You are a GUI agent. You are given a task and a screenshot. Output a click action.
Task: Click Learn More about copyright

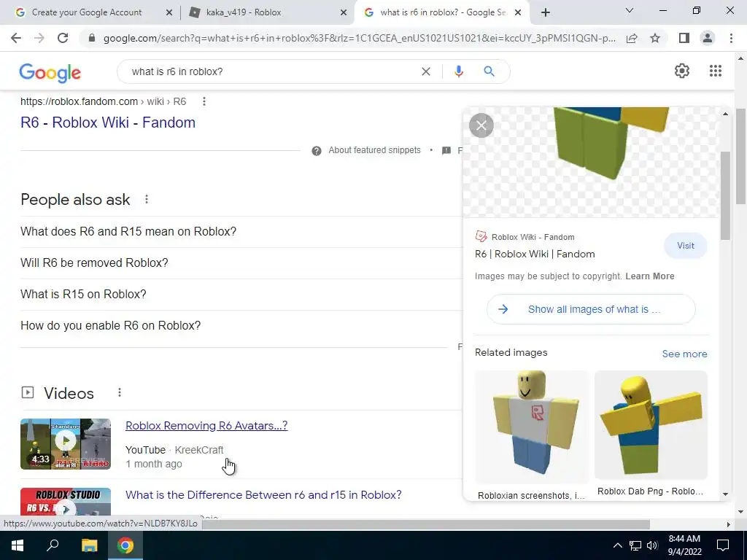[650, 276]
